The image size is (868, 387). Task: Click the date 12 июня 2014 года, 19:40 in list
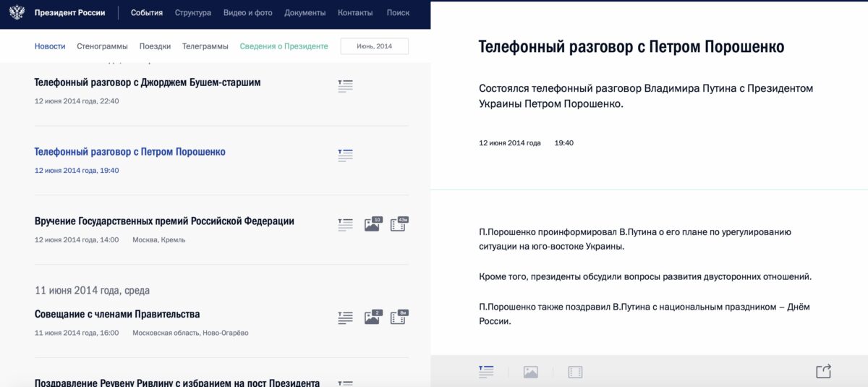(x=77, y=171)
